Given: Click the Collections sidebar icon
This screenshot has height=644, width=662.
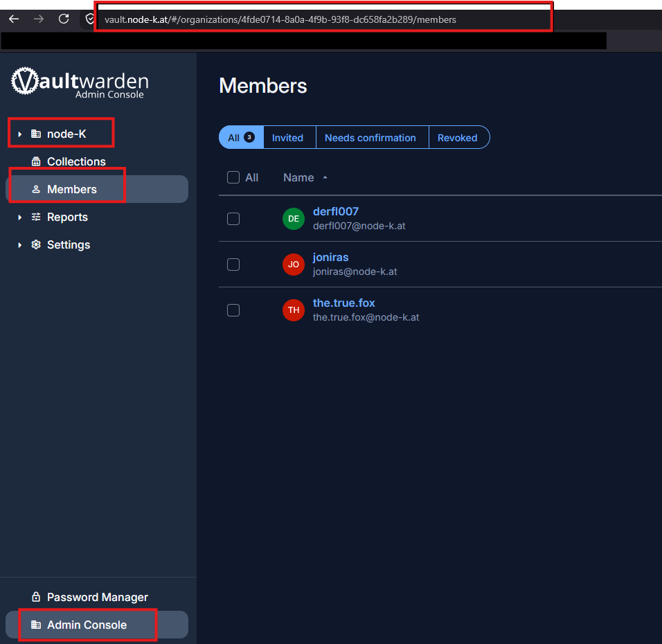Looking at the screenshot, I should (x=36, y=161).
